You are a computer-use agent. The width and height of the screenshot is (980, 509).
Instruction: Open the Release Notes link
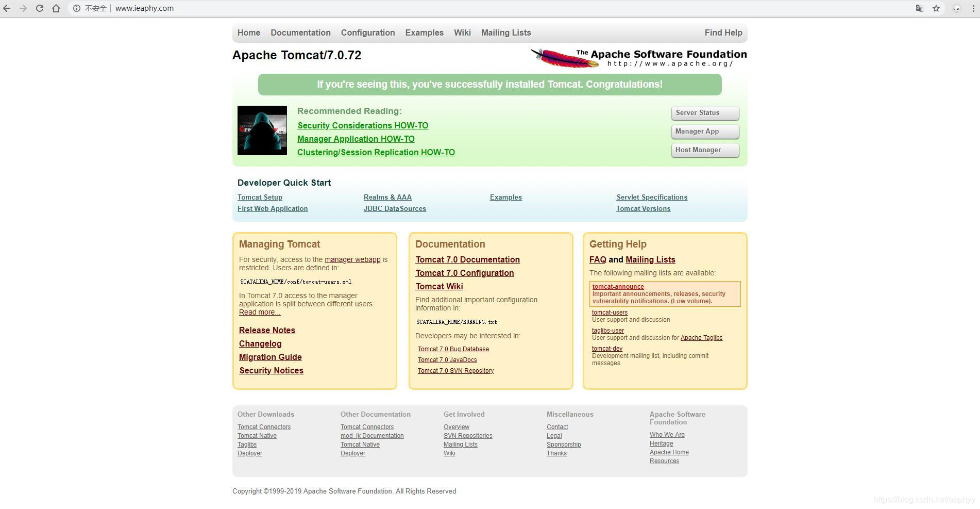coord(267,330)
